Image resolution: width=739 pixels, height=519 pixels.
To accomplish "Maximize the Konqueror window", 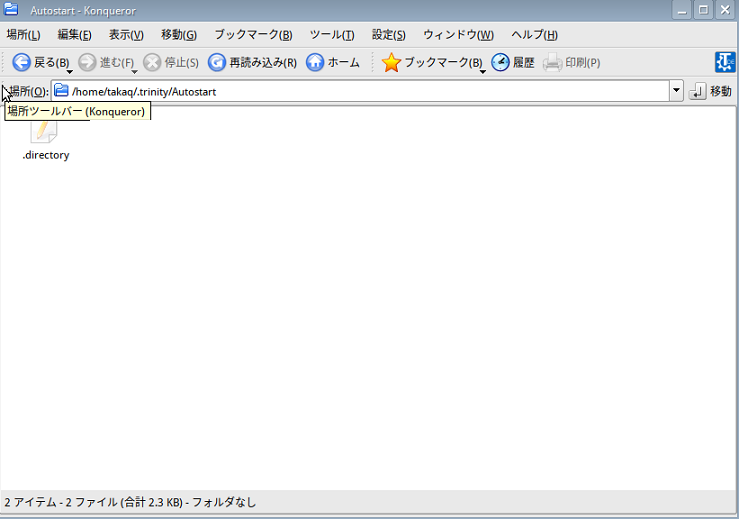I will (x=703, y=10).
